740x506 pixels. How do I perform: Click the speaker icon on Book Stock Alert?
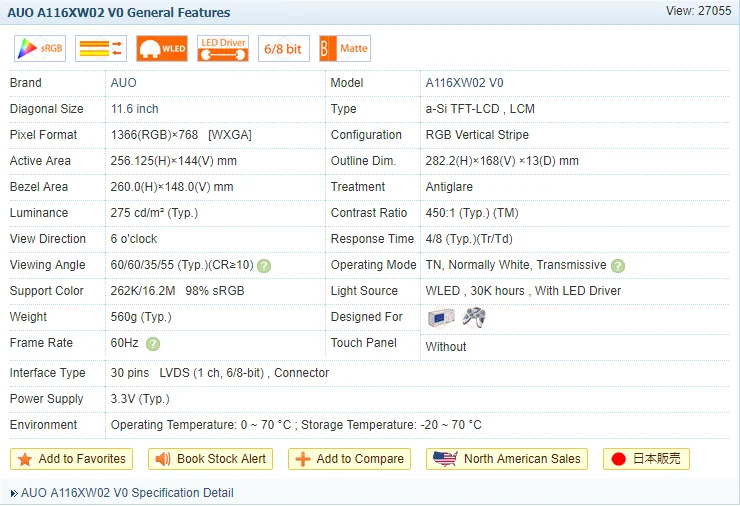[x=163, y=459]
